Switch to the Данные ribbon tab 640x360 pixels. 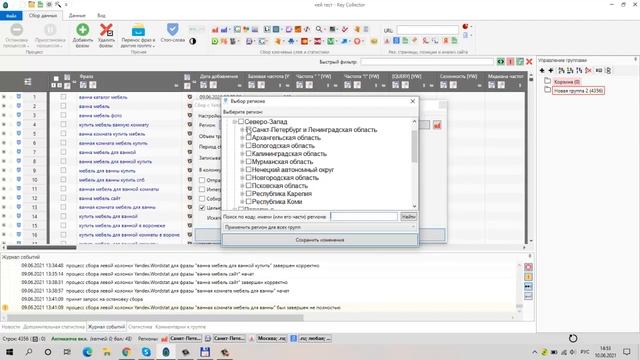click(77, 16)
